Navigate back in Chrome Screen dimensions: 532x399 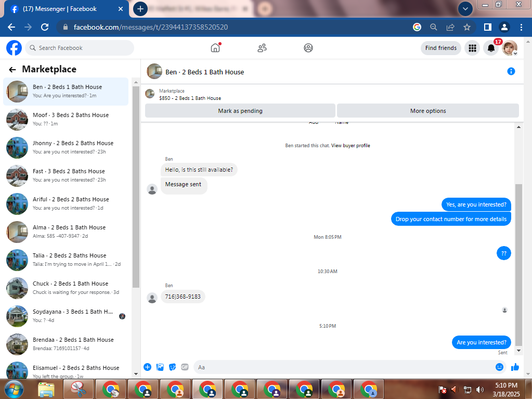point(11,27)
